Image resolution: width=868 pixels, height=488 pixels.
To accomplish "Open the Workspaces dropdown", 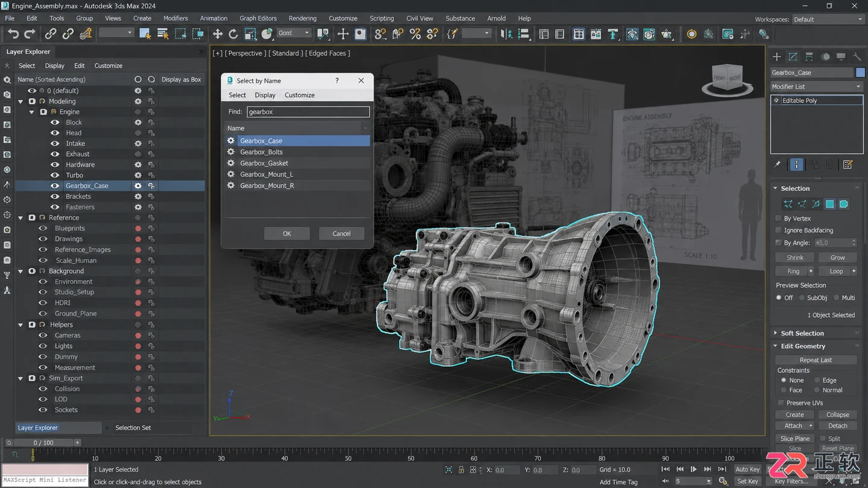I will pos(828,19).
